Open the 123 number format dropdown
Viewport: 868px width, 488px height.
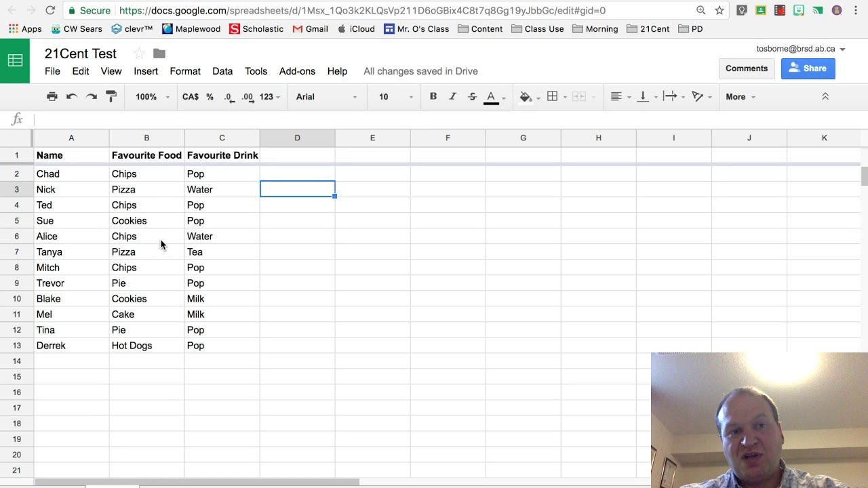coord(270,97)
